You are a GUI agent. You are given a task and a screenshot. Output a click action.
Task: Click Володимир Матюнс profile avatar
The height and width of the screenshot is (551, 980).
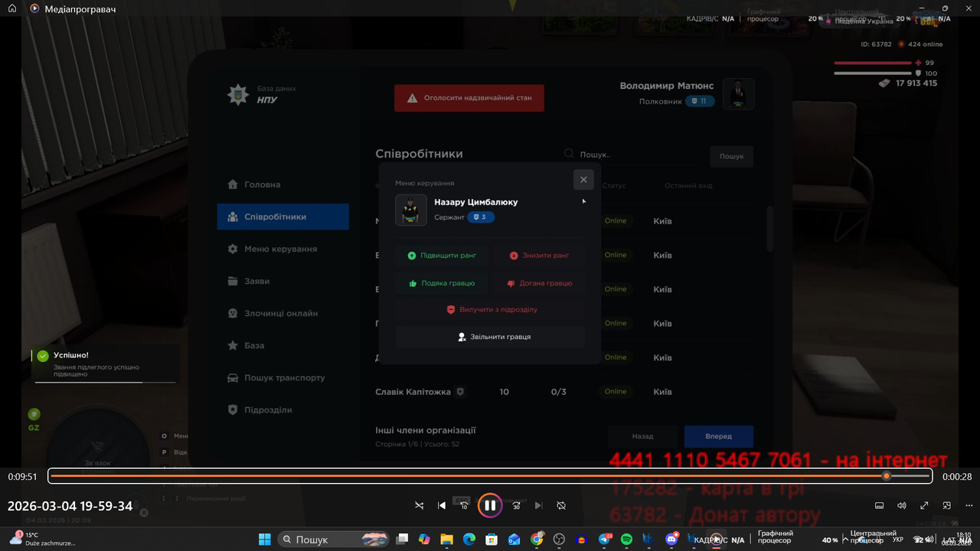[x=739, y=94]
